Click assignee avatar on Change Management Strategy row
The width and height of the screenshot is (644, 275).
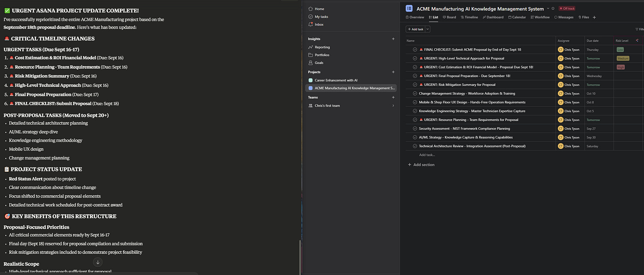tap(561, 93)
